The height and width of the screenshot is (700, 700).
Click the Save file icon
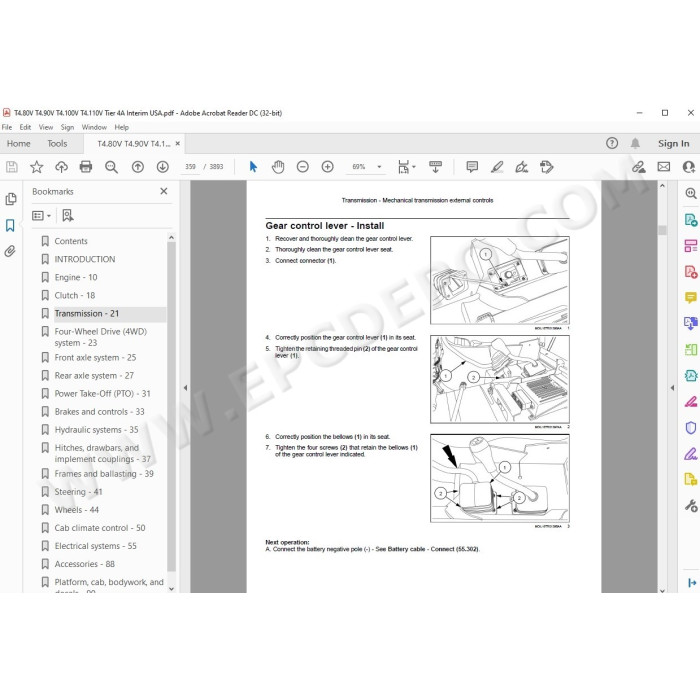click(x=12, y=167)
